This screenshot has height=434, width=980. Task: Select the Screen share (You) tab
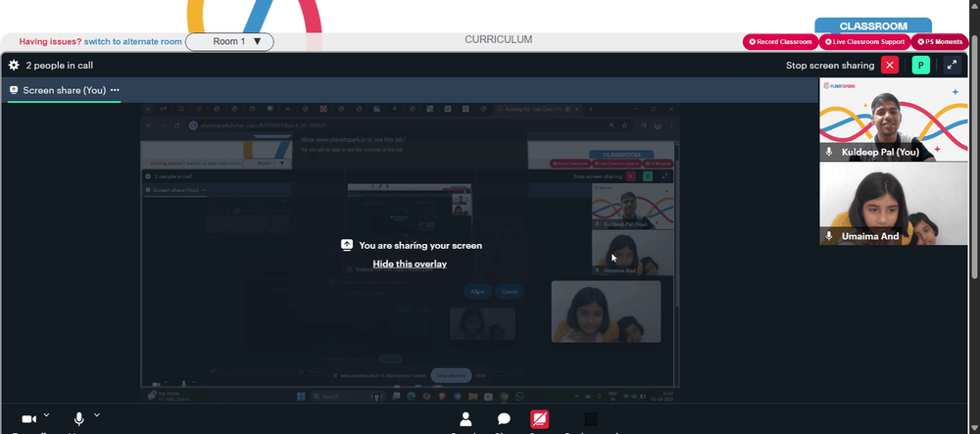65,90
